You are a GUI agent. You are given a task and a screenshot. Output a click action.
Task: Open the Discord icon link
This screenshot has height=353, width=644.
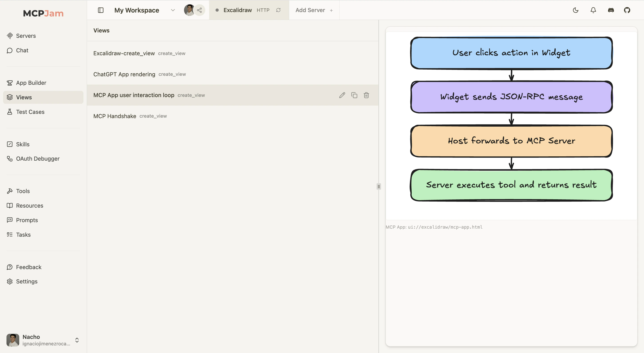[x=610, y=10]
